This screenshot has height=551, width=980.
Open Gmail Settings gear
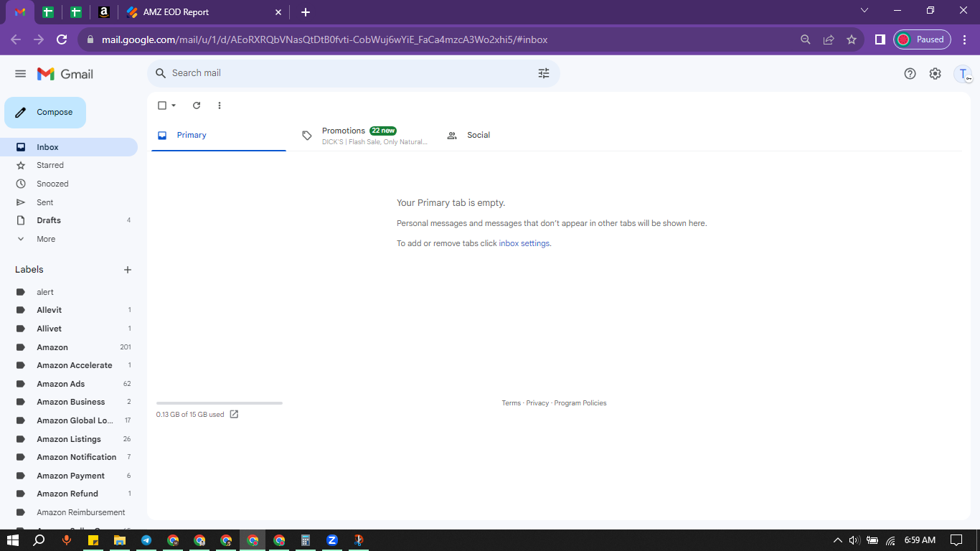click(x=935, y=73)
